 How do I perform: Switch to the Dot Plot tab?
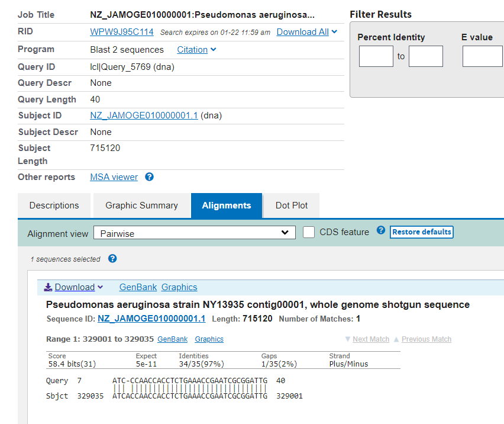click(x=292, y=205)
